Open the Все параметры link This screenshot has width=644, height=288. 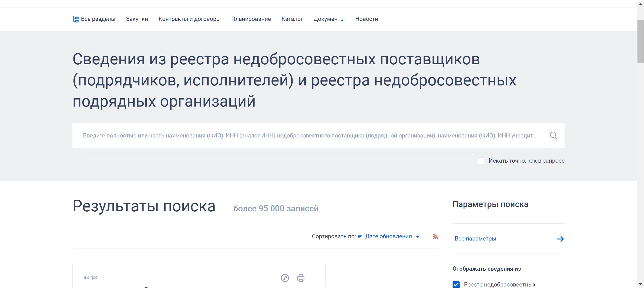pyautogui.click(x=475, y=239)
